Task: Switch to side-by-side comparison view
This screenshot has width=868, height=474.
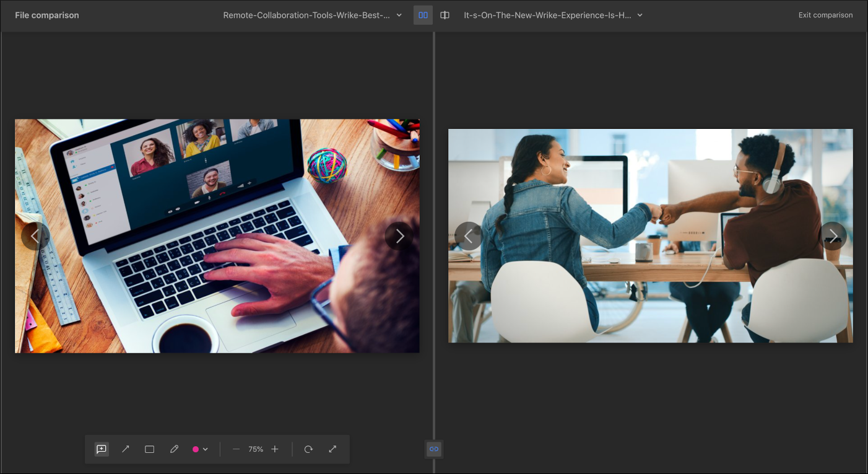Action: [423, 15]
